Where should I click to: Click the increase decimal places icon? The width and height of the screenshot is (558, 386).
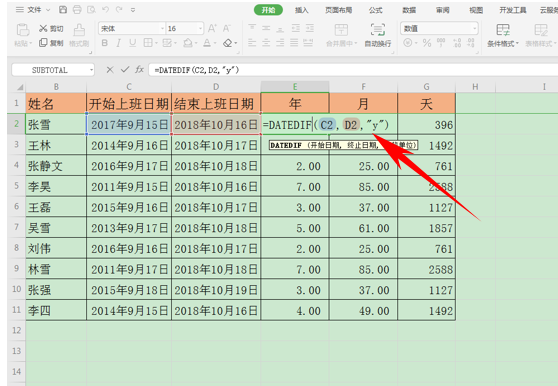(457, 43)
